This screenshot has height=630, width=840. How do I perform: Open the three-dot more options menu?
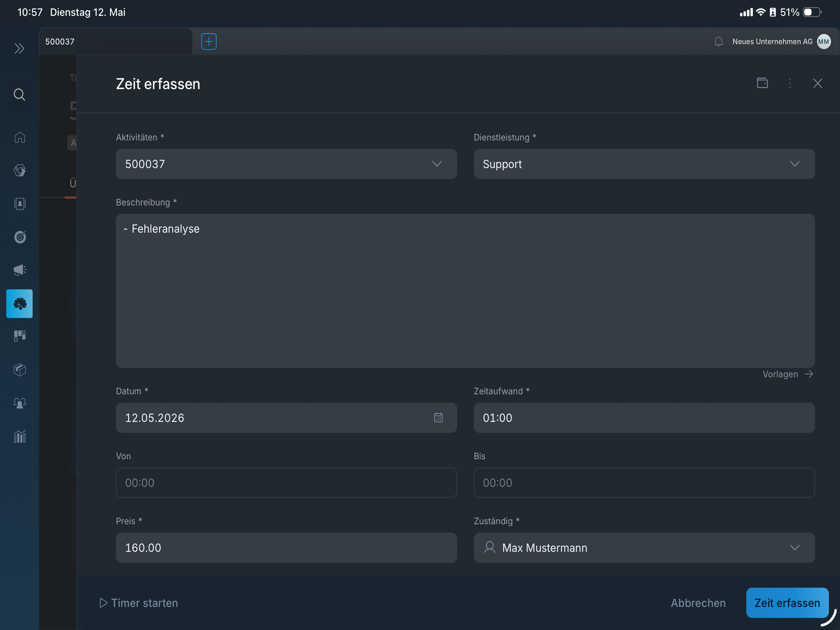tap(790, 83)
